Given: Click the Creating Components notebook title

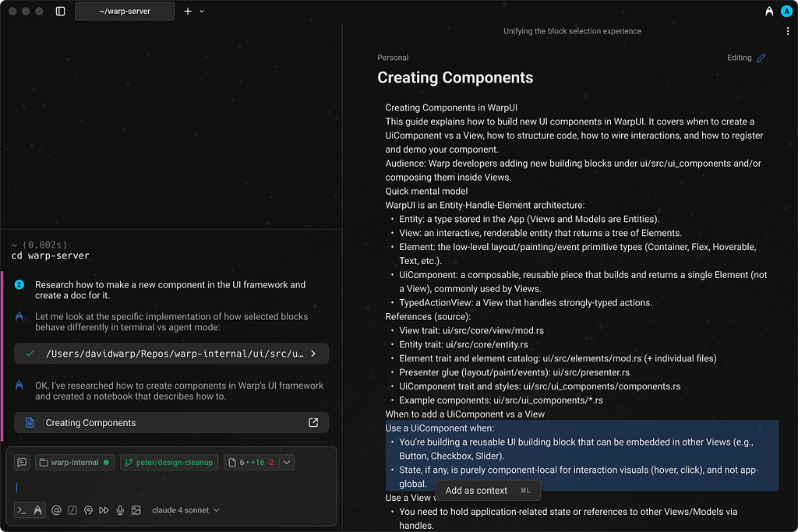Looking at the screenshot, I should (x=455, y=78).
